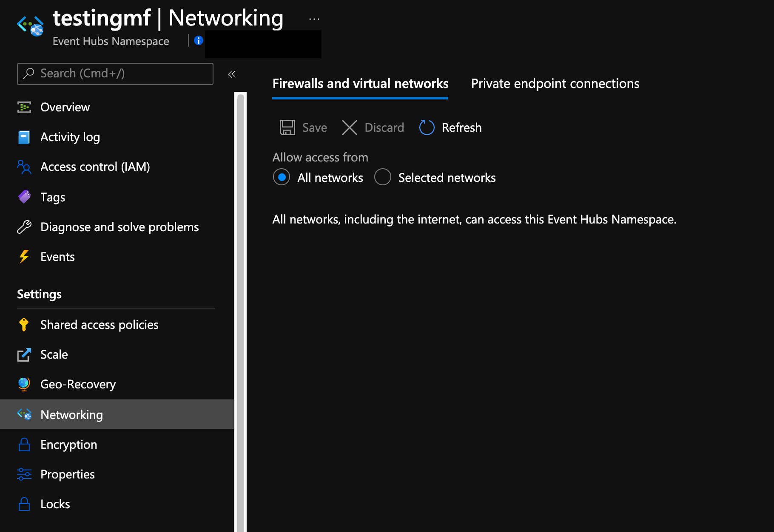Open the Encryption settings
774x532 pixels.
[x=68, y=444]
